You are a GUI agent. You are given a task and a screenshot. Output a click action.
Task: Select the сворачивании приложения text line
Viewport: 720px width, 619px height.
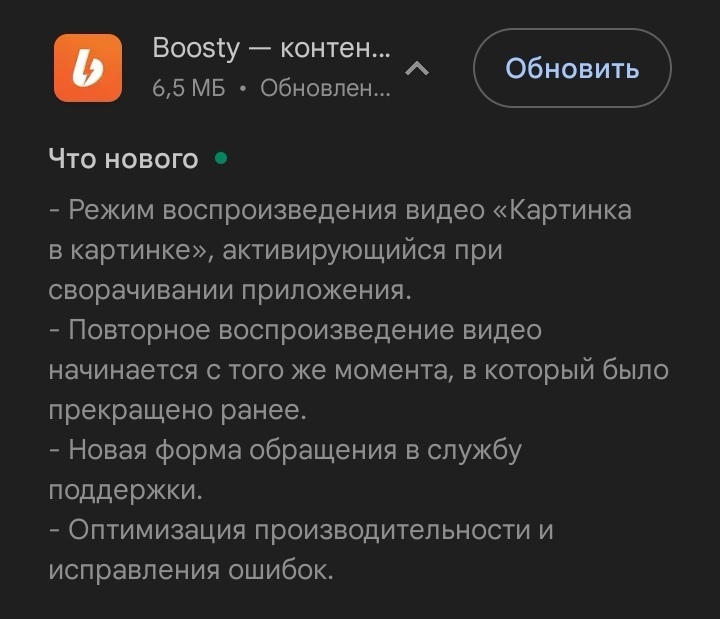230,291
